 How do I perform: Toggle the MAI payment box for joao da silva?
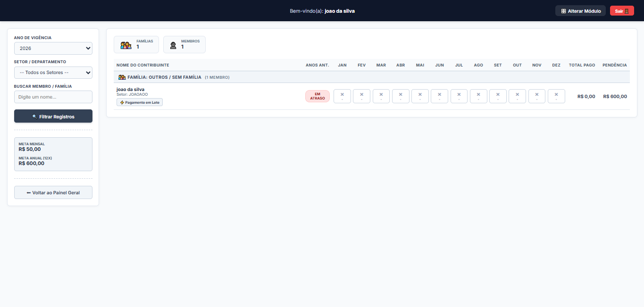tap(420, 96)
